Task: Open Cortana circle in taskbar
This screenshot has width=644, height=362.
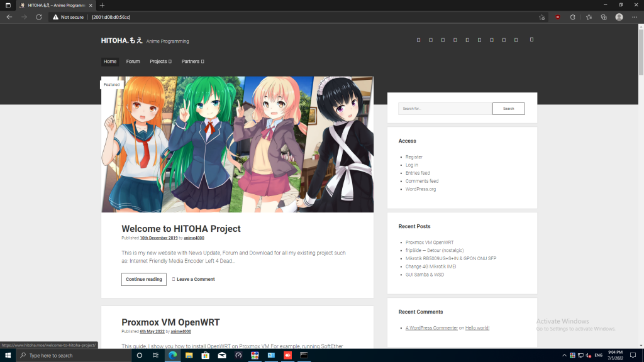Action: [x=139, y=356]
